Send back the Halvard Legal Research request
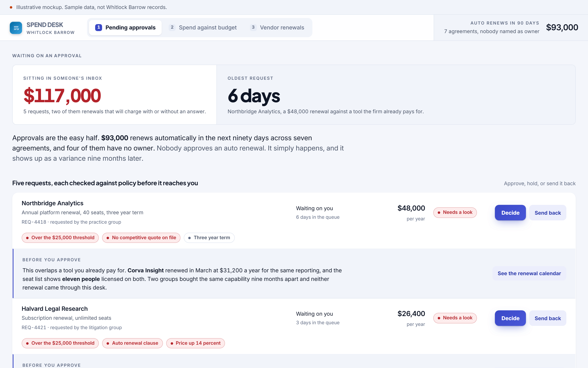The image size is (588, 368). click(x=548, y=318)
